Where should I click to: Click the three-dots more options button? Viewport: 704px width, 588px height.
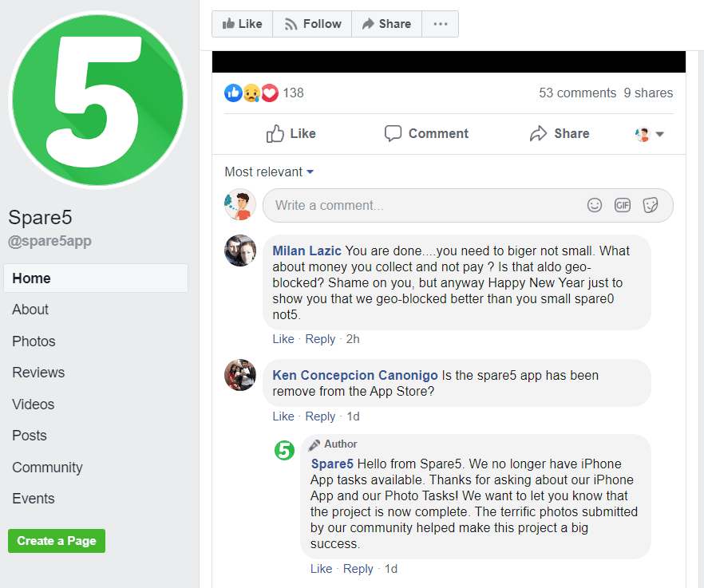click(x=440, y=24)
